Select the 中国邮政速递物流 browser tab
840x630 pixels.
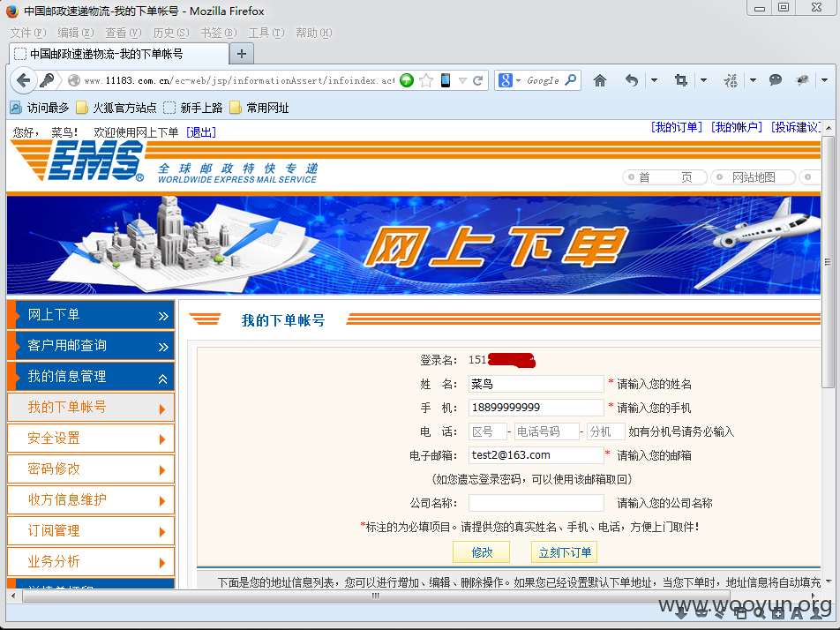[119, 54]
